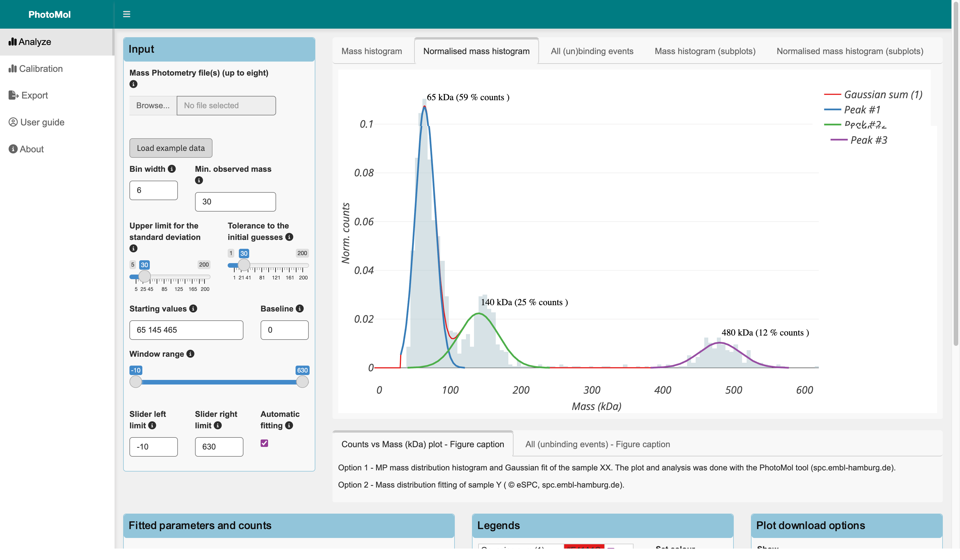This screenshot has height=560, width=960.
Task: Click the Legends panel header
Action: pos(603,526)
